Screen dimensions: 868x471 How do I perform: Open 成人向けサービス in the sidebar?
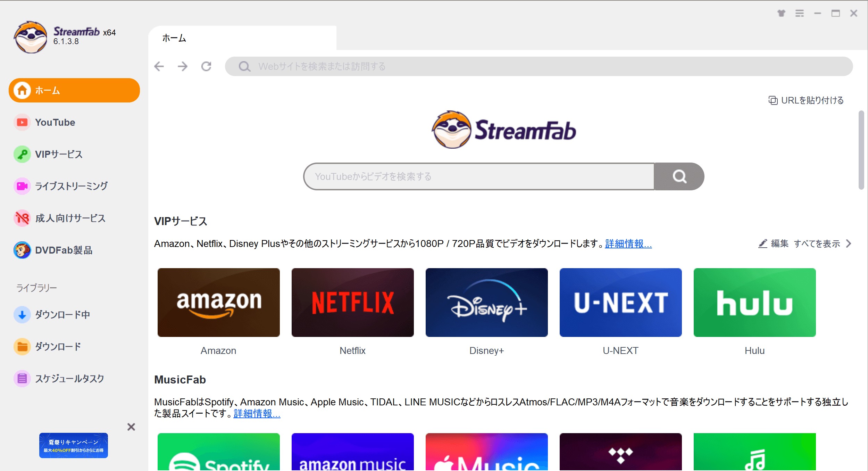coord(74,218)
